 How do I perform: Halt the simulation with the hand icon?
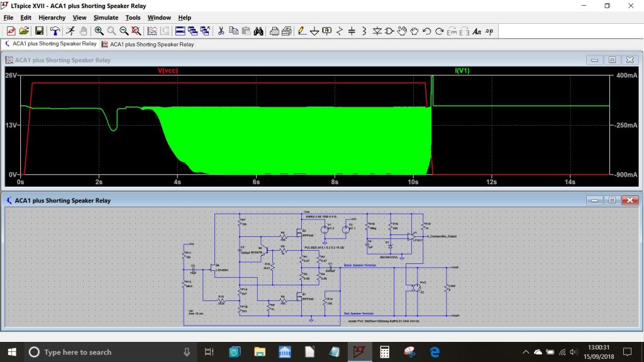[84, 31]
